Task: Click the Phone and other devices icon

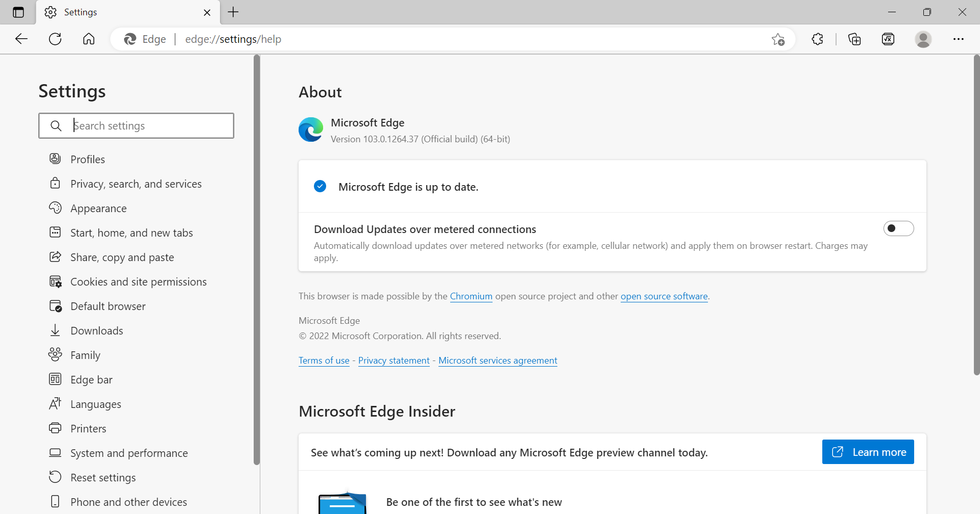Action: tap(55, 501)
